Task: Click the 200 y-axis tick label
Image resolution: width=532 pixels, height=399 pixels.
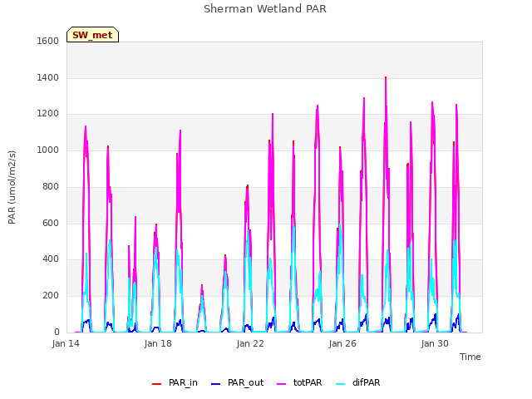Action: tap(51, 296)
